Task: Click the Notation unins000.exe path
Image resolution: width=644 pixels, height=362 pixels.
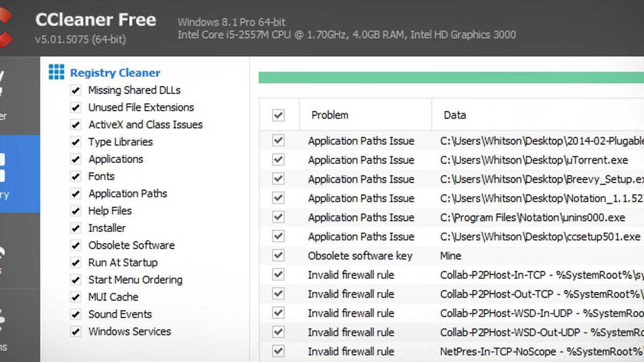Action: 533,217
